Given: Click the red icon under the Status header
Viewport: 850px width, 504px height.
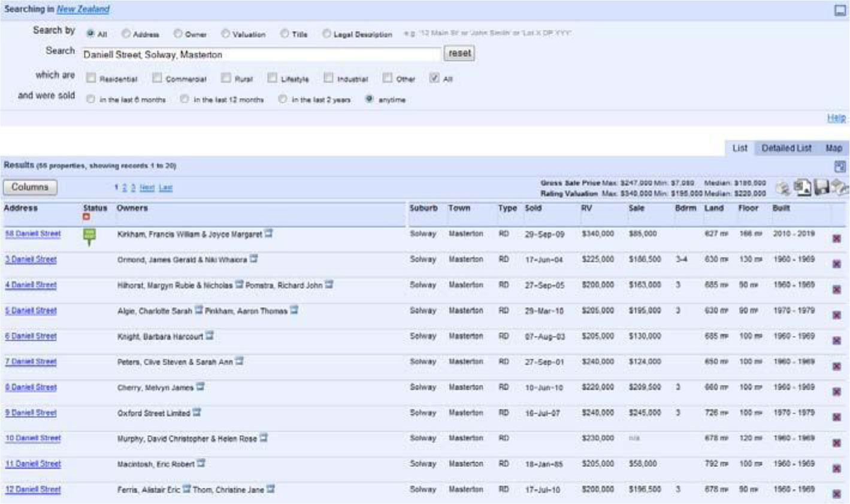Looking at the screenshot, I should (87, 217).
